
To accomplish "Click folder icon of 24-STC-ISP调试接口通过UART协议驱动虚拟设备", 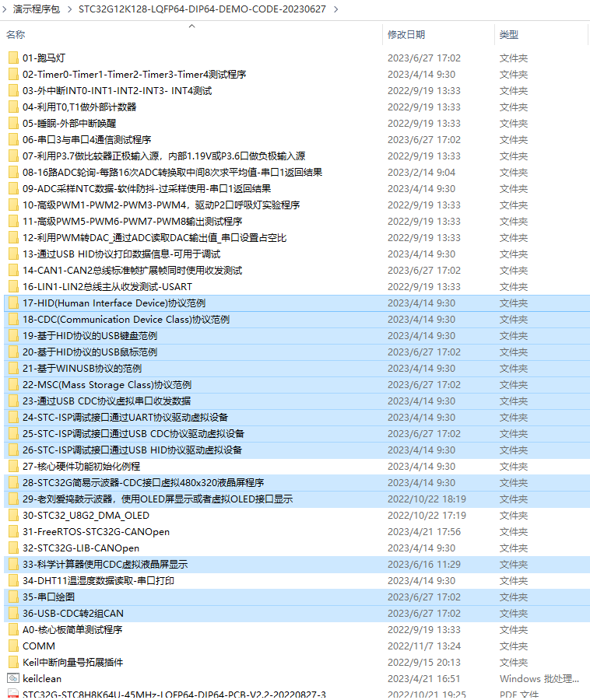I will 13,418.
